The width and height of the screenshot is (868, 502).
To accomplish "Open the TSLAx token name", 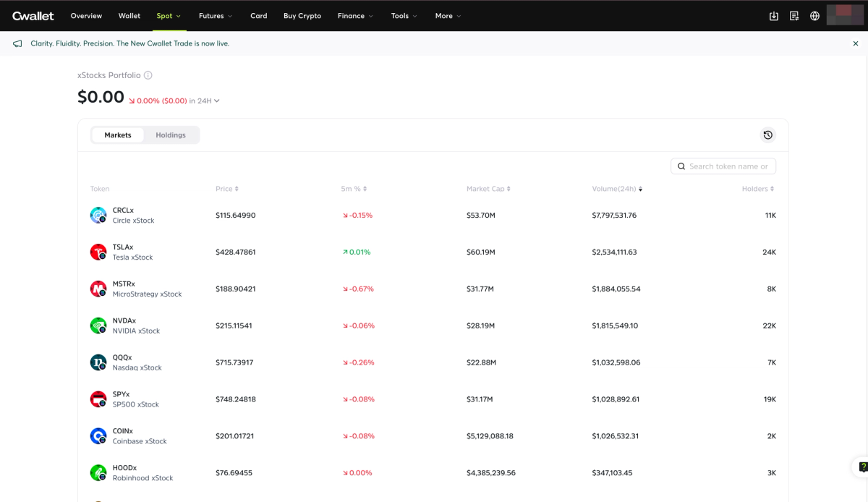I will (123, 247).
